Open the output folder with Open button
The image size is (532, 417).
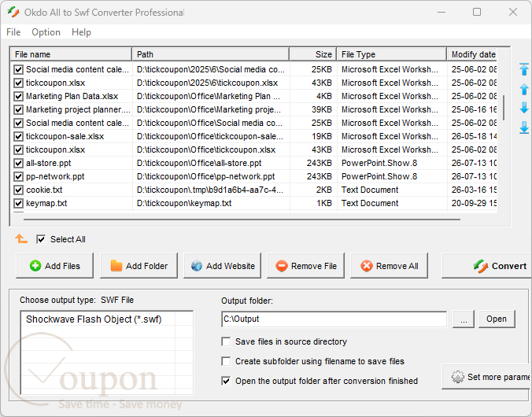point(497,319)
